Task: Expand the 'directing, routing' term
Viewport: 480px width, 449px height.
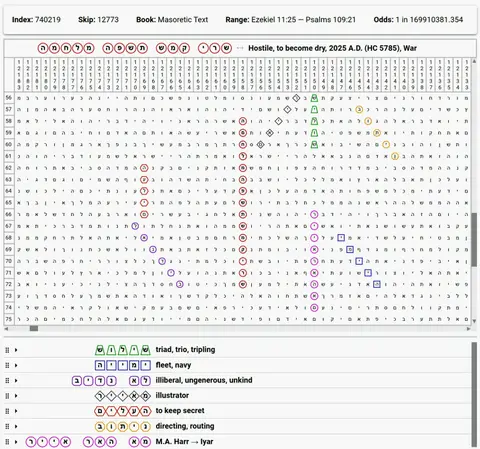Action: click(16, 426)
